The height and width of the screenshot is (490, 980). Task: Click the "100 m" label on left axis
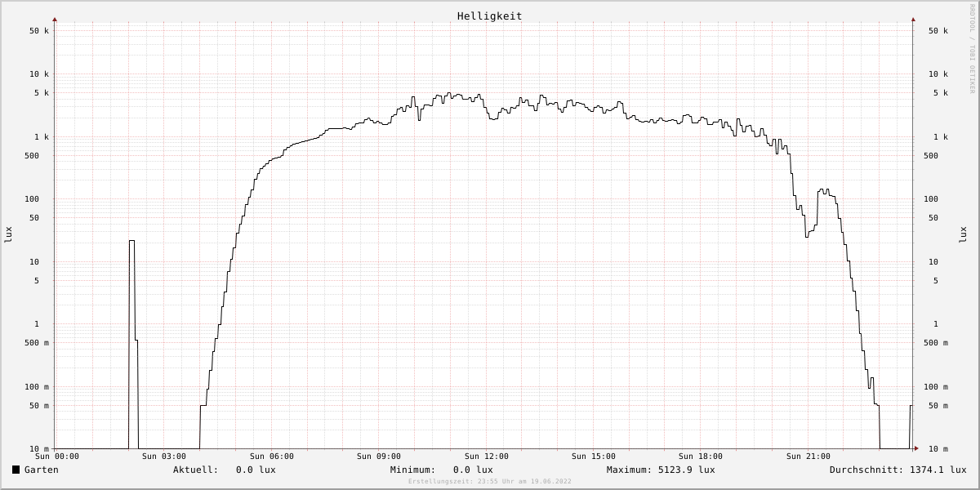37,387
